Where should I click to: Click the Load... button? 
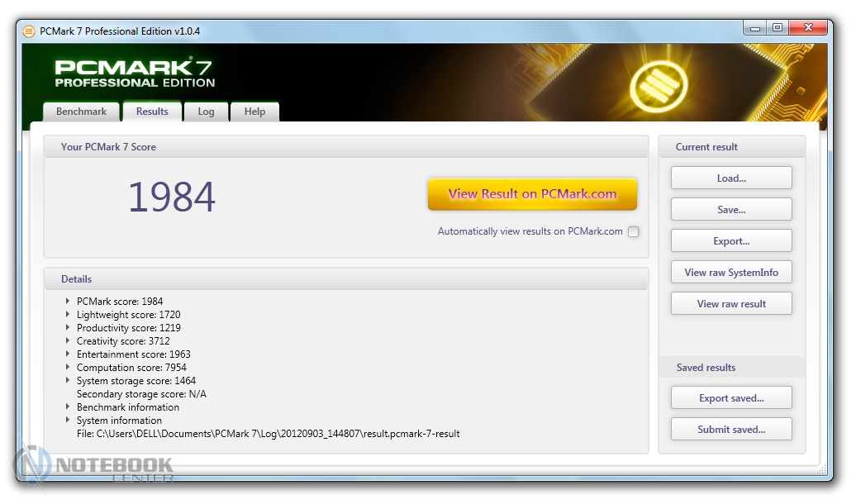[x=731, y=178]
